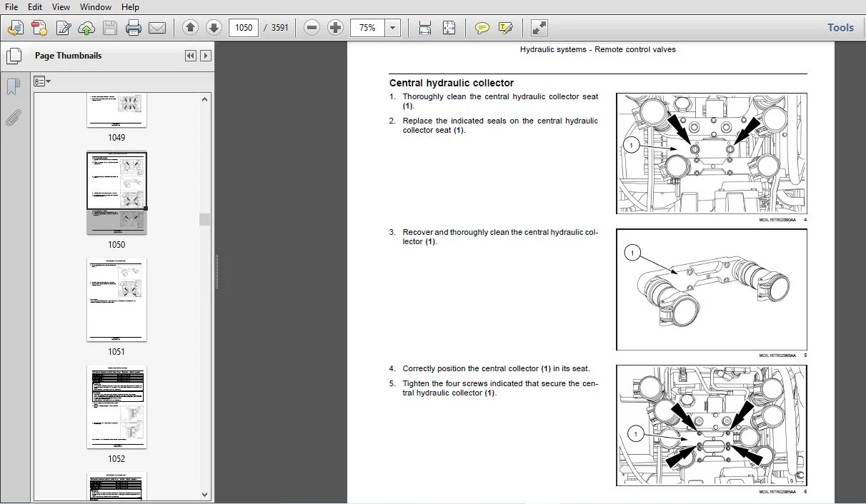Click the Edit document toolbar icon
The image size is (866, 504).
click(x=63, y=28)
